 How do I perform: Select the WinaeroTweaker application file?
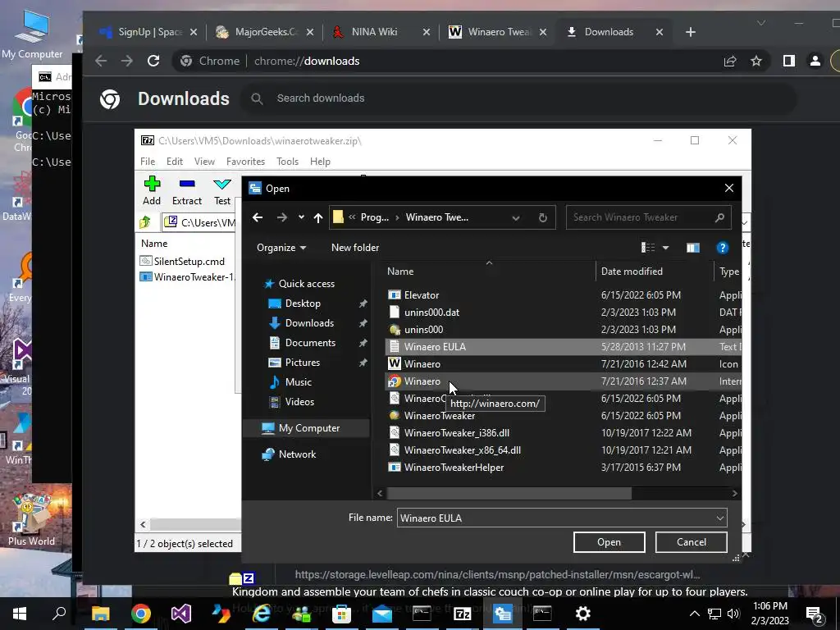pos(440,416)
